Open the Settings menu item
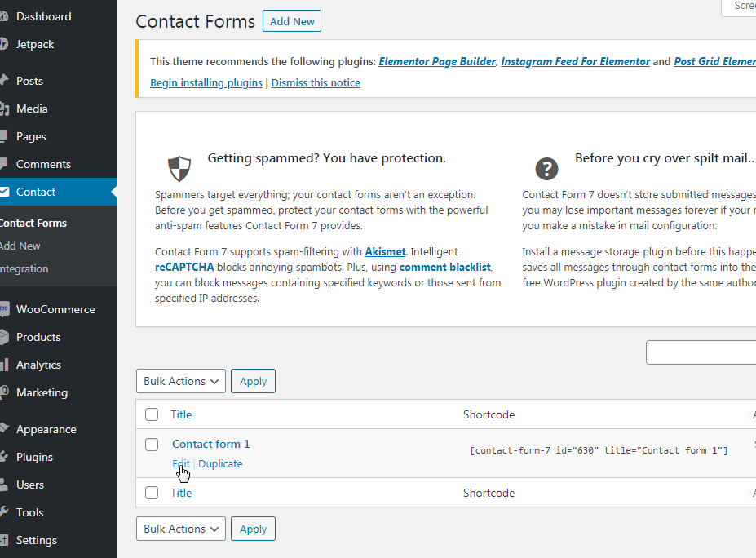The height and width of the screenshot is (558, 756). [36, 540]
